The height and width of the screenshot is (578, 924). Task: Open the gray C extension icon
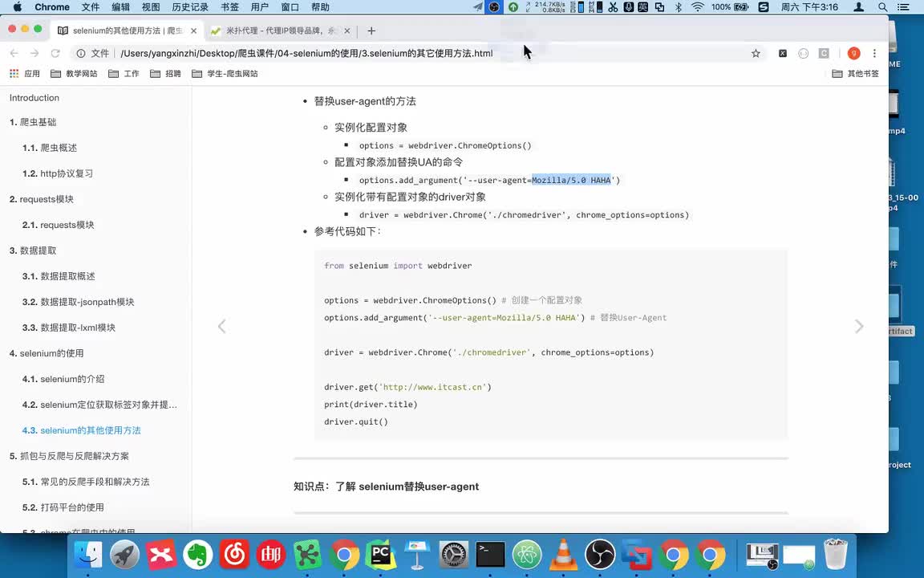pyautogui.click(x=824, y=53)
